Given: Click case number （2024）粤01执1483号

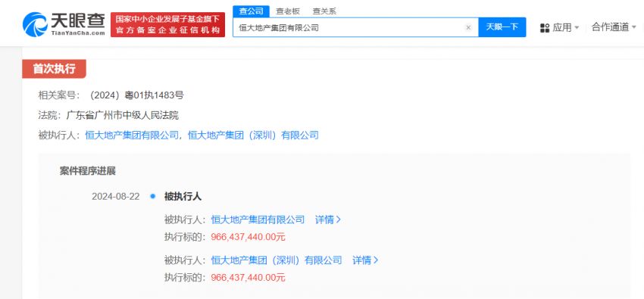Looking at the screenshot, I should coord(136,95).
